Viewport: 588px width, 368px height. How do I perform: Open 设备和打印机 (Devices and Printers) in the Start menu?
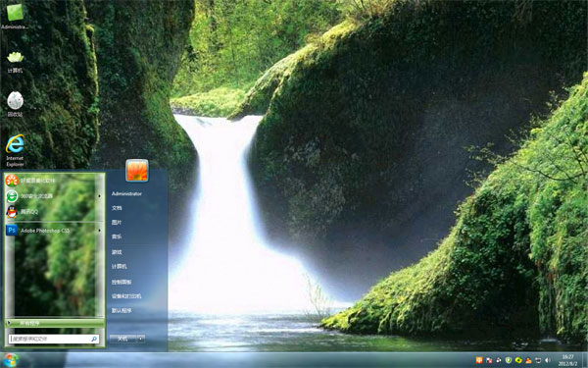tap(126, 296)
